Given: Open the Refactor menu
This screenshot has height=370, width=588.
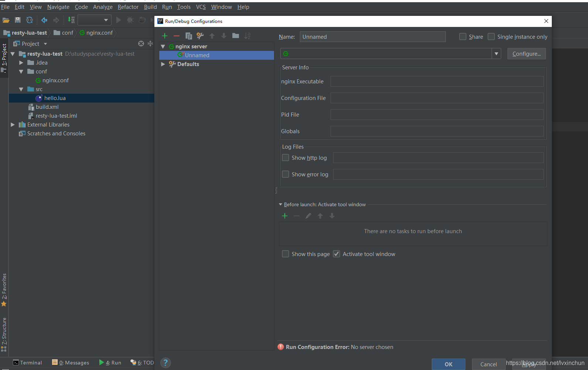Looking at the screenshot, I should click(x=128, y=7).
